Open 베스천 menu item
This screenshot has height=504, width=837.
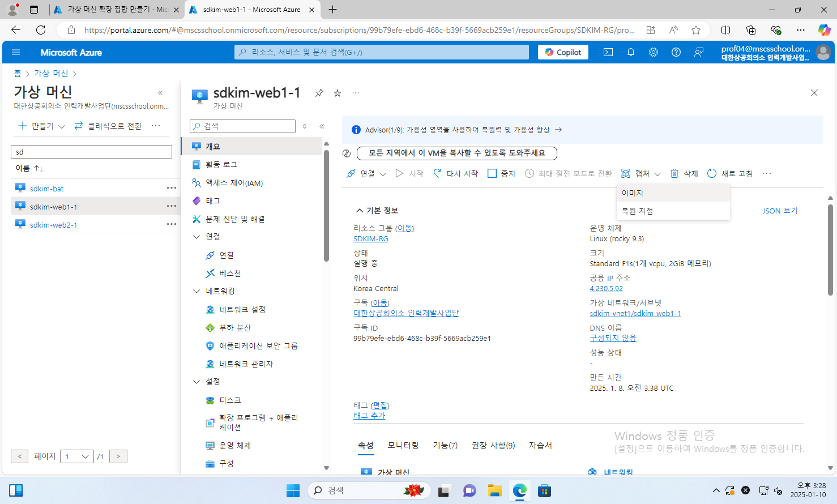point(230,273)
